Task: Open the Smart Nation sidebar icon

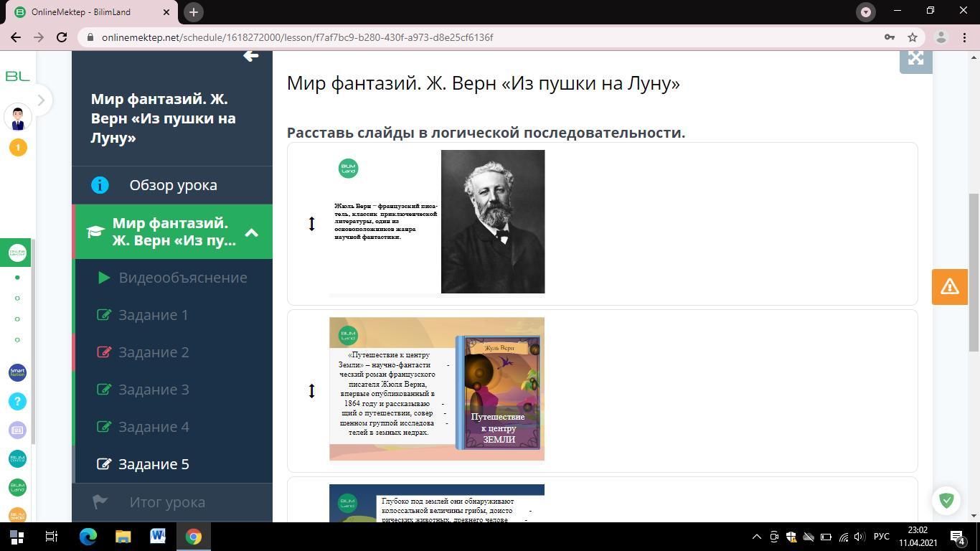Action: tap(17, 372)
